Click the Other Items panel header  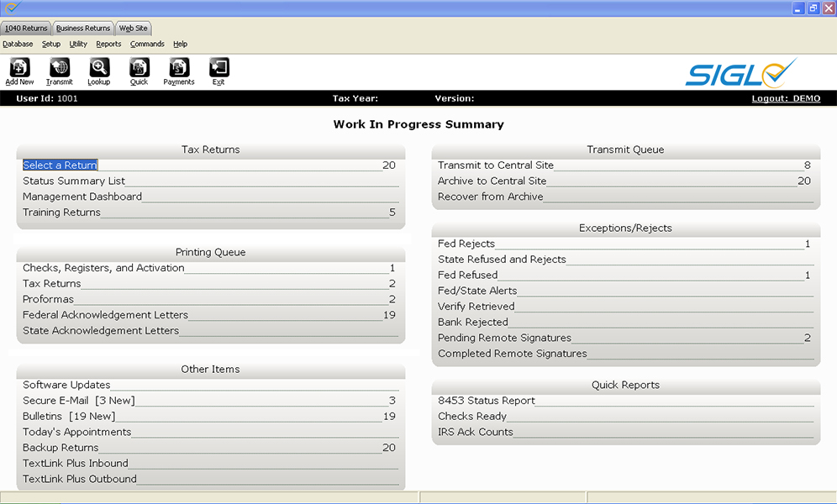(x=210, y=369)
